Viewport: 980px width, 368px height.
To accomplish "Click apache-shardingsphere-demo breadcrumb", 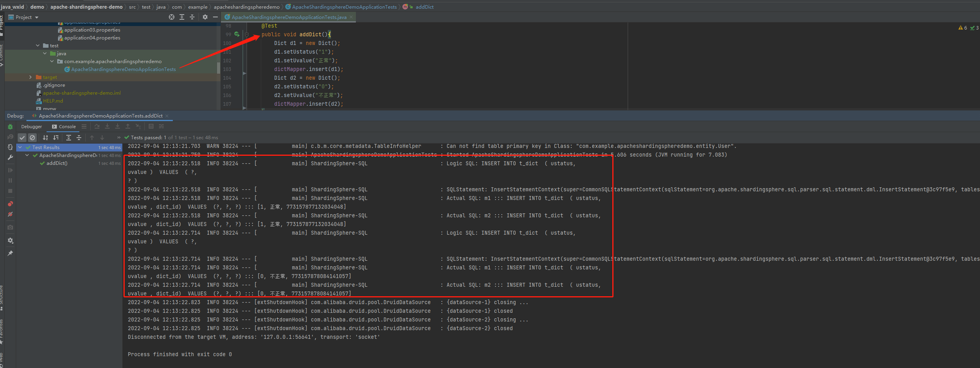I will click(86, 7).
